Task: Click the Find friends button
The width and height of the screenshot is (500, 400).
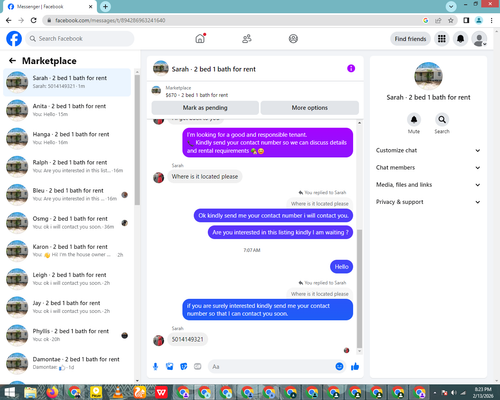Action: (x=410, y=39)
